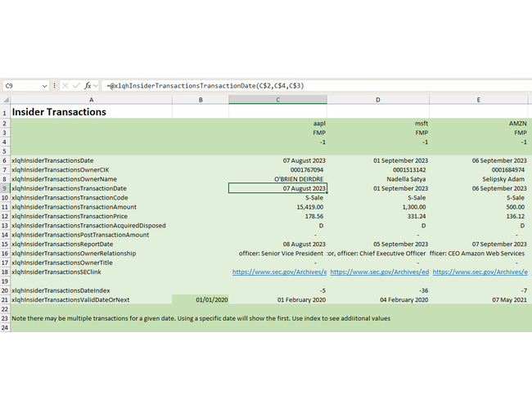
Task: Select cell O'BRIEN DEIRDRE
Action: pyautogui.click(x=278, y=179)
